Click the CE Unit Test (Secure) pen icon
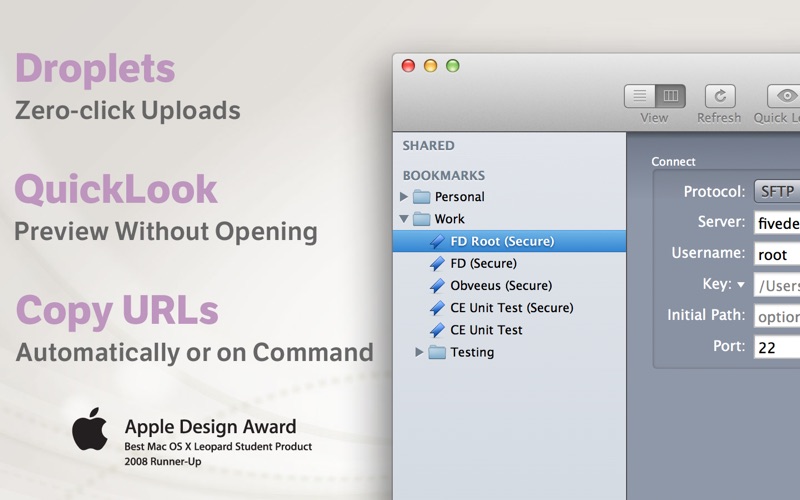Screen dimensions: 800x500 (437, 308)
